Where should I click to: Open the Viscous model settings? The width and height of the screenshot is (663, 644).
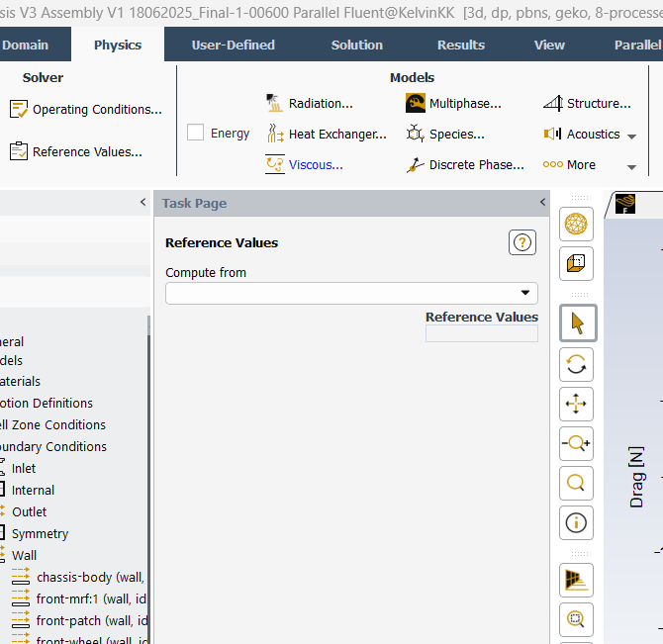[x=316, y=165]
